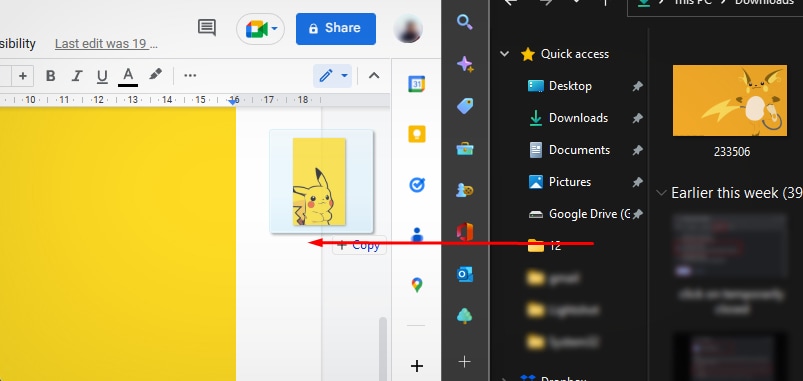Open Edge sidebar games icon
803x381 pixels.
tap(464, 190)
